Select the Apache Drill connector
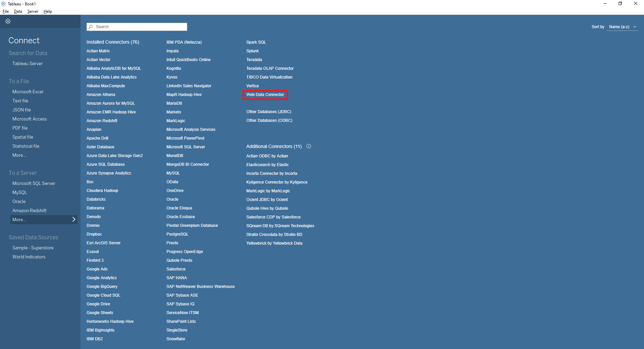 tap(98, 138)
